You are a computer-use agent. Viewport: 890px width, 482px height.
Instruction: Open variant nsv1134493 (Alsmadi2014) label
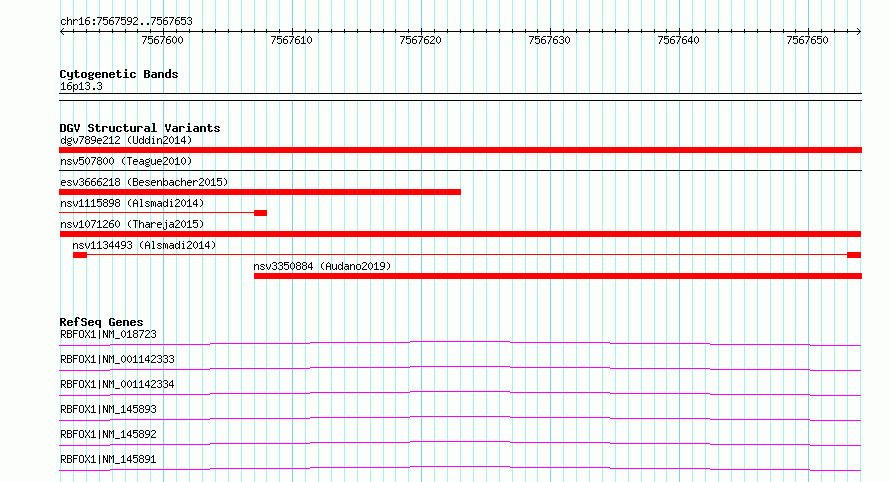click(144, 245)
